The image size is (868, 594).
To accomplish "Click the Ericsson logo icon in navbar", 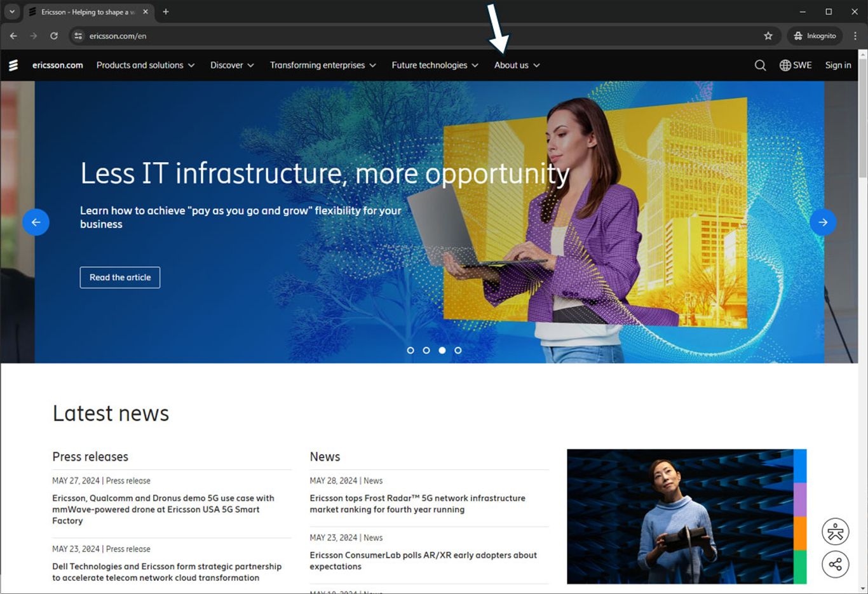I will (x=13, y=65).
